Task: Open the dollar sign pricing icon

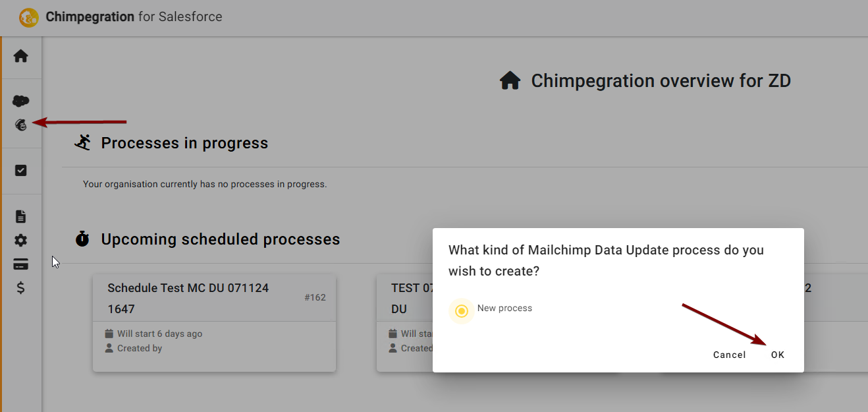Action: tap(21, 288)
